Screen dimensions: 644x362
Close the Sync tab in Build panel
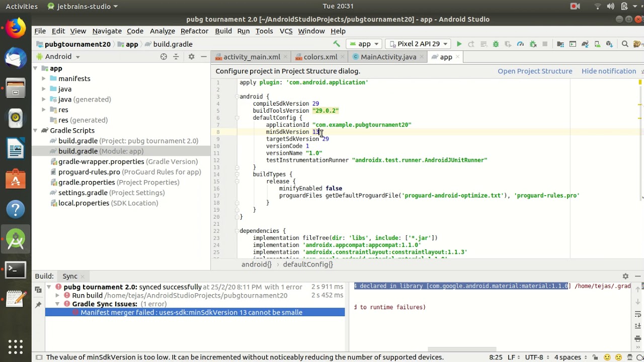pyautogui.click(x=82, y=276)
